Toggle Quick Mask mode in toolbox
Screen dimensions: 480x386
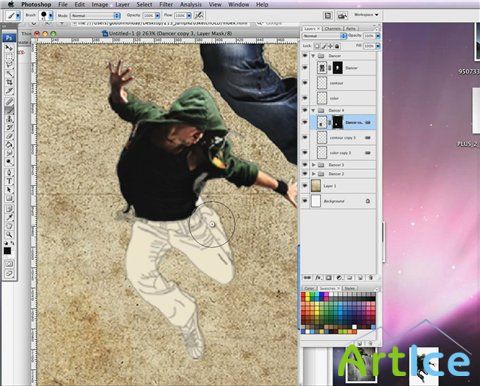pyautogui.click(x=9, y=264)
